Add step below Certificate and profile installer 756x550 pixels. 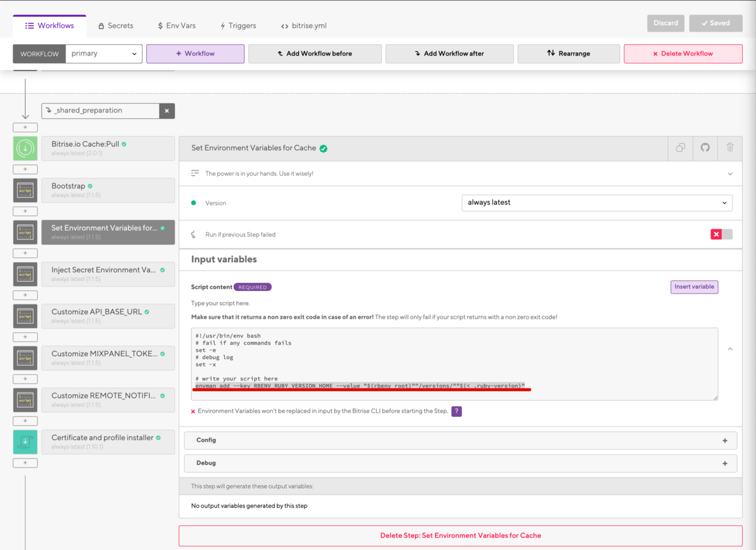(x=25, y=463)
